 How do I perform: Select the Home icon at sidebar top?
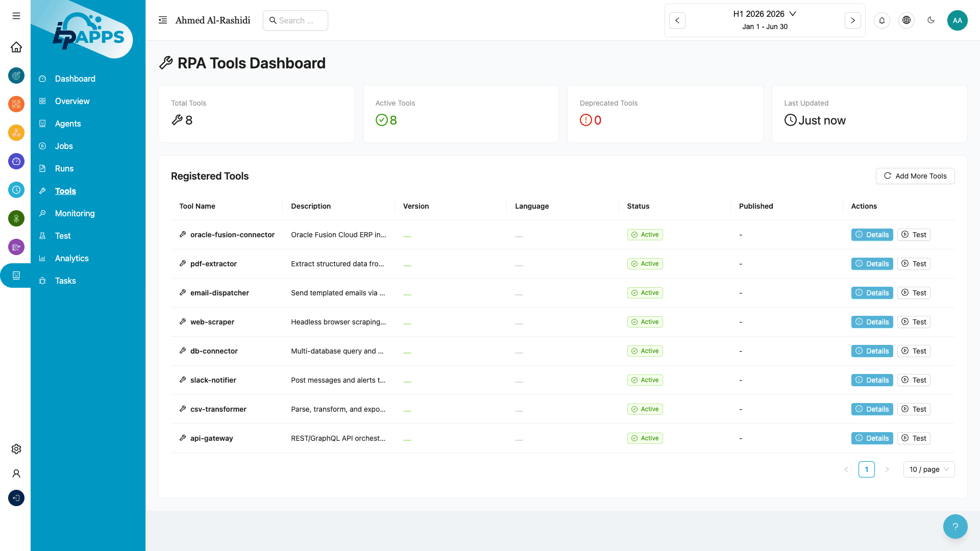click(x=16, y=47)
